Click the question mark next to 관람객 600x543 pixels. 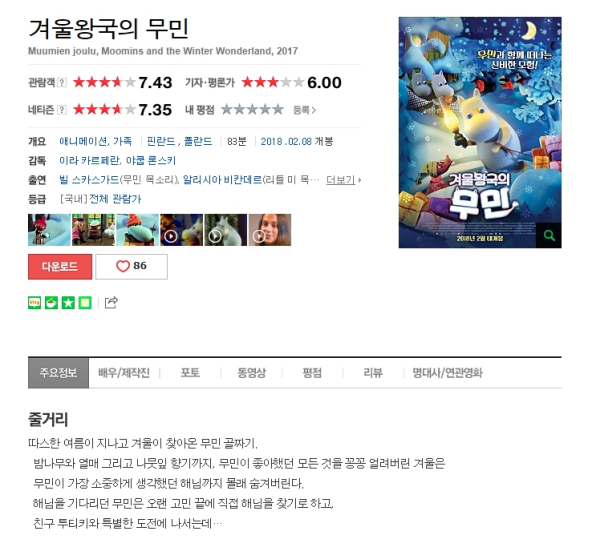pos(62,82)
